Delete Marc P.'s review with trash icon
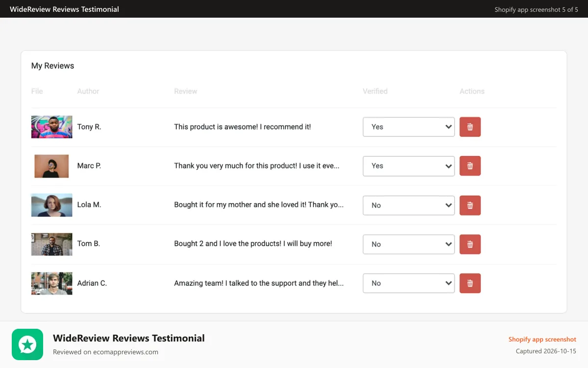This screenshot has height=368, width=588. point(470,166)
